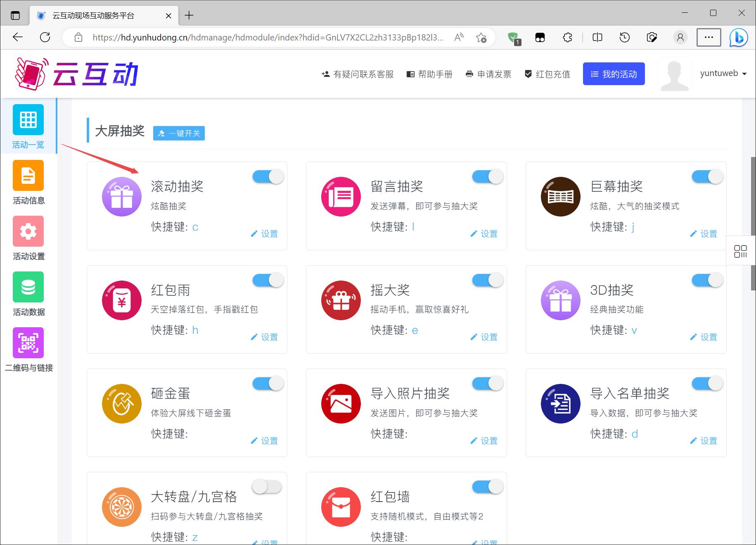The width and height of the screenshot is (756, 545).
Task: Click the 留言抽奖 pink message icon
Action: click(341, 197)
